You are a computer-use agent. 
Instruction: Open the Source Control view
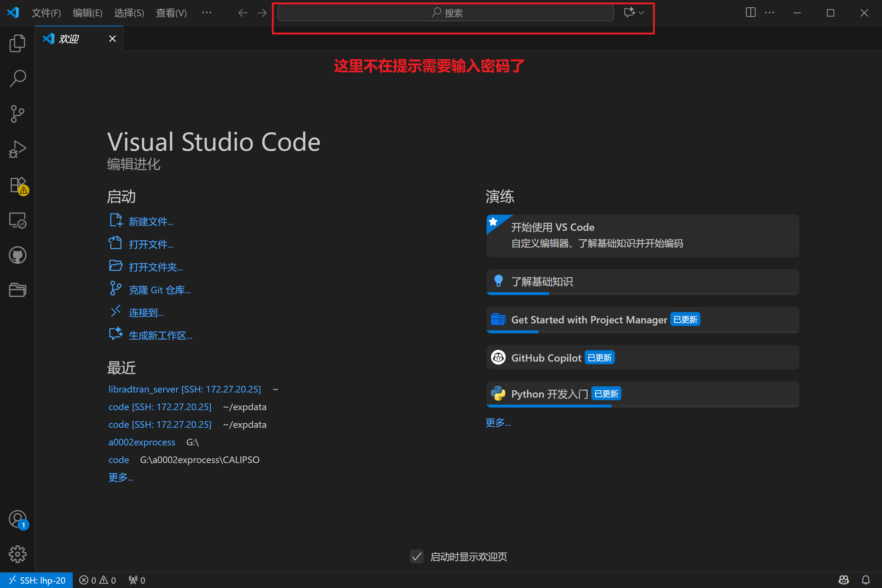click(x=17, y=114)
